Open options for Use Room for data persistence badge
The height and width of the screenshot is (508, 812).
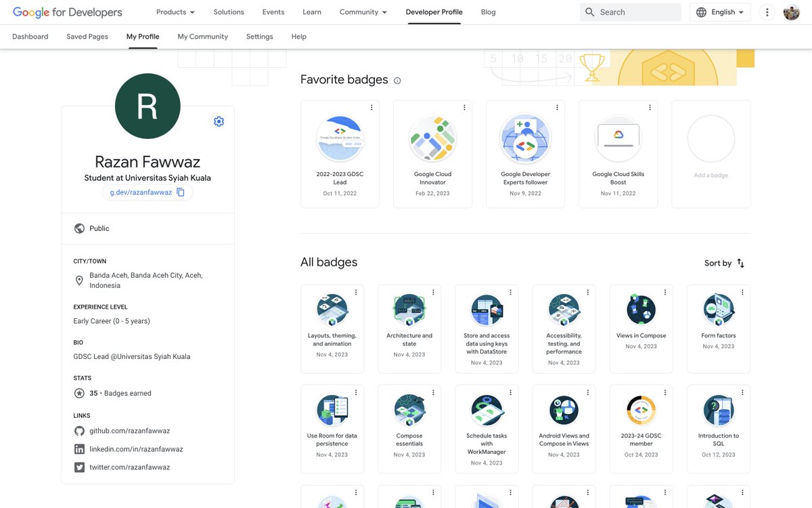point(356,393)
